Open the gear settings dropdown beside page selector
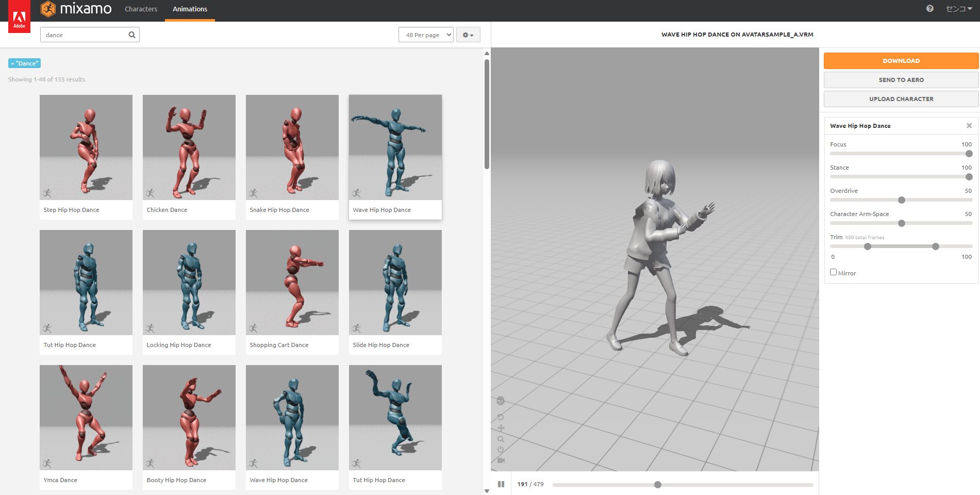 pos(467,35)
